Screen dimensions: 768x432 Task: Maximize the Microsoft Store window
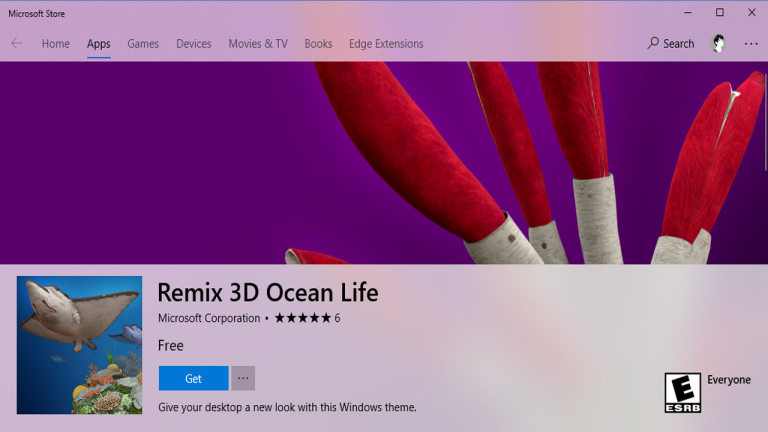[720, 13]
